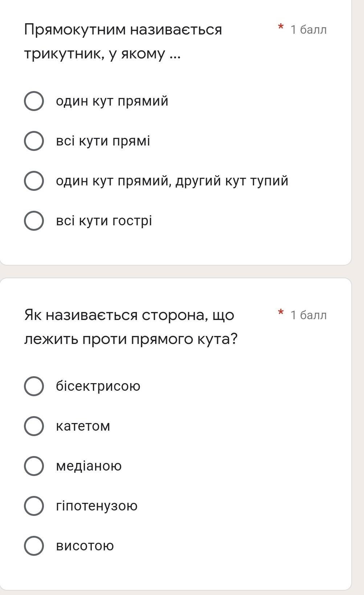Choose the "катетом" radio button
This screenshot has width=364, height=595.
tap(34, 426)
